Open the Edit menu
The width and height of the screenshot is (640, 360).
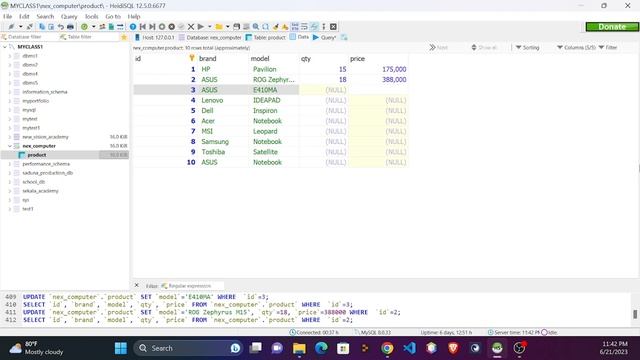tap(24, 16)
